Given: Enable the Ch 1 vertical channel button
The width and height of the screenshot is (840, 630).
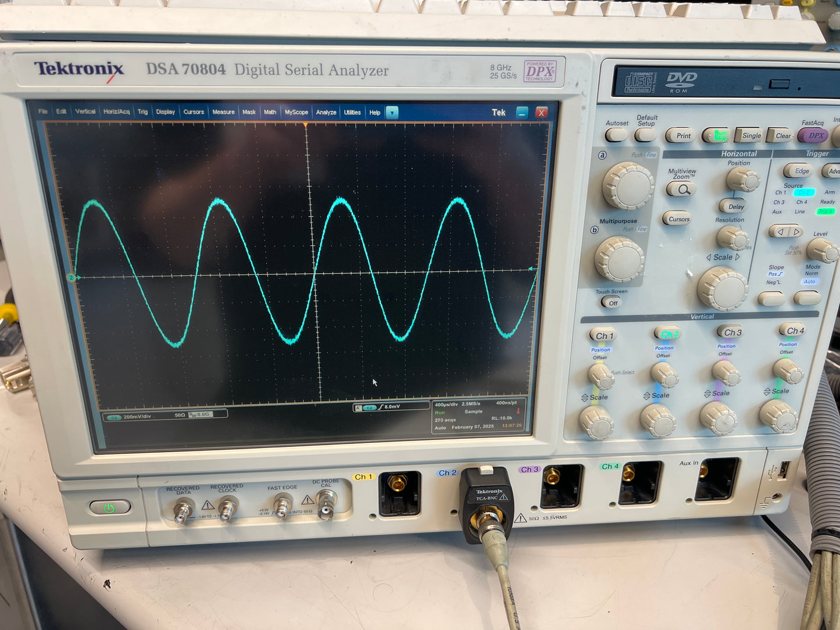Looking at the screenshot, I should (604, 336).
